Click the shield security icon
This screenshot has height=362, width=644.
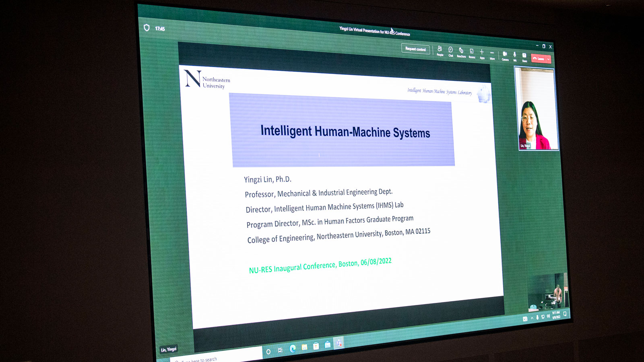147,27
